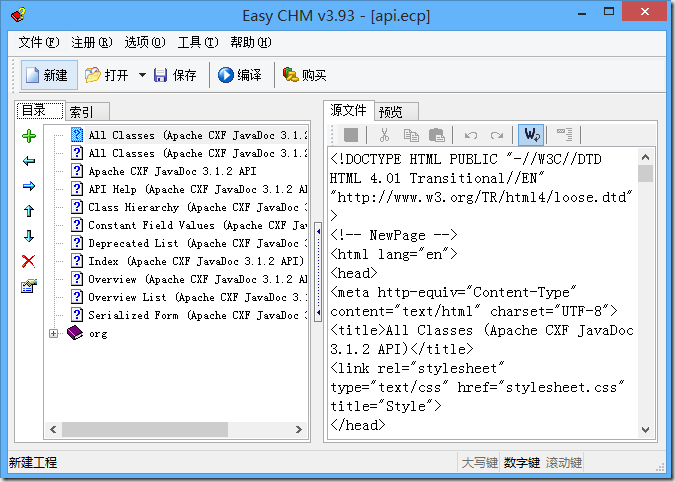
Task: Click the redo arrow icon
Action: tap(497, 135)
